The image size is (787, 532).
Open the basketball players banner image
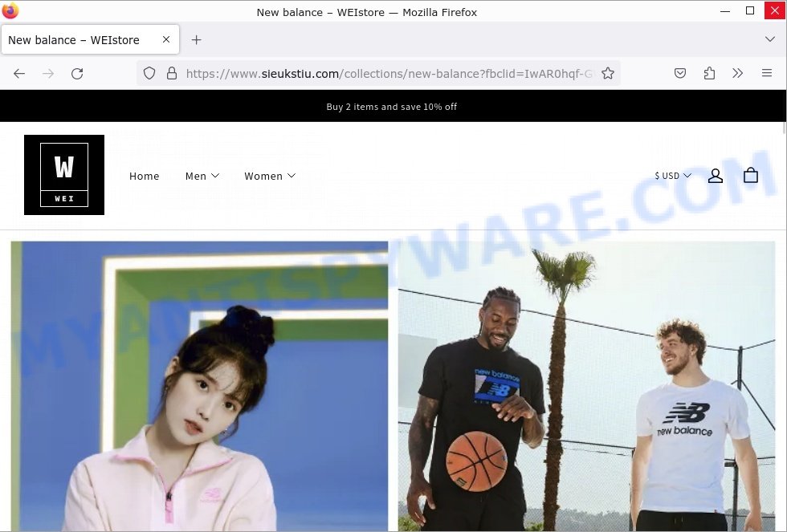click(x=587, y=386)
